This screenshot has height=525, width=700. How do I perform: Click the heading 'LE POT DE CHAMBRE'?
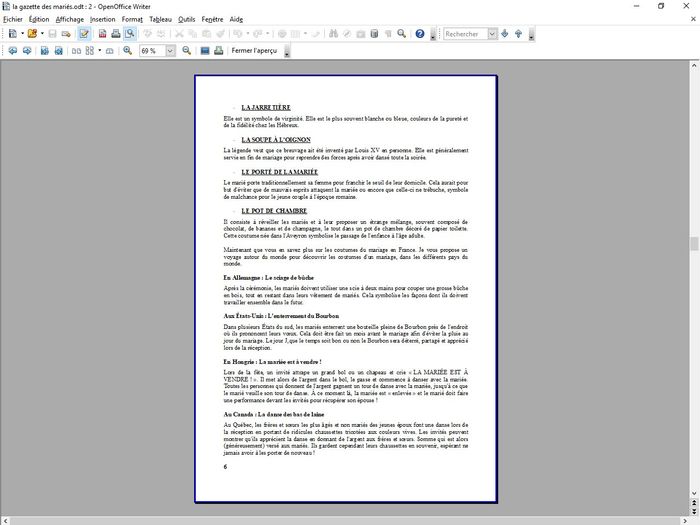click(x=274, y=211)
